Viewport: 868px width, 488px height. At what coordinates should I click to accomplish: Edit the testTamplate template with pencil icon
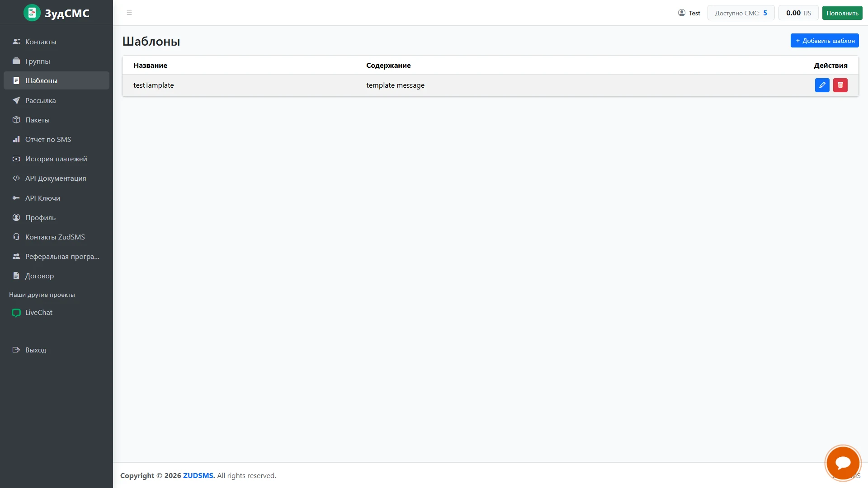[822, 85]
